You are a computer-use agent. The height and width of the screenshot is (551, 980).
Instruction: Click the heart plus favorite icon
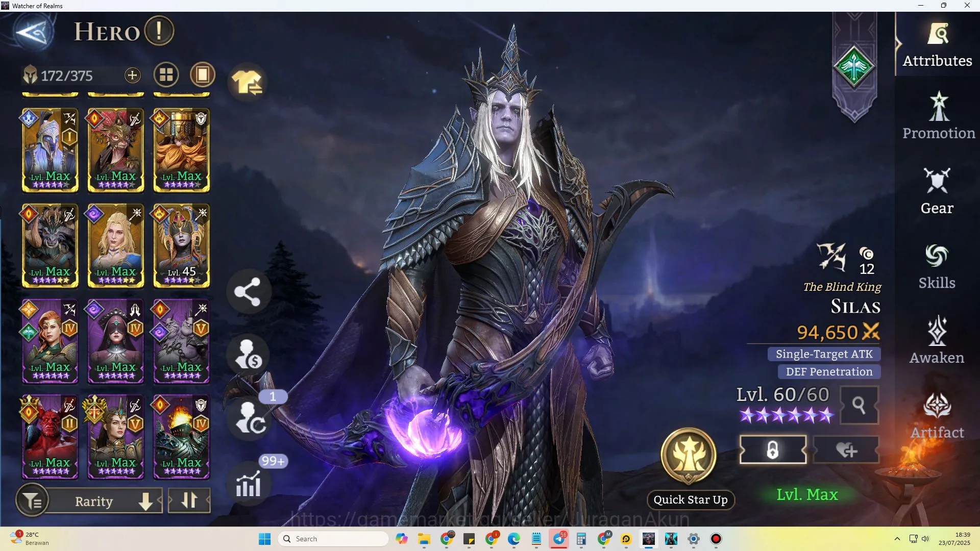pyautogui.click(x=846, y=450)
